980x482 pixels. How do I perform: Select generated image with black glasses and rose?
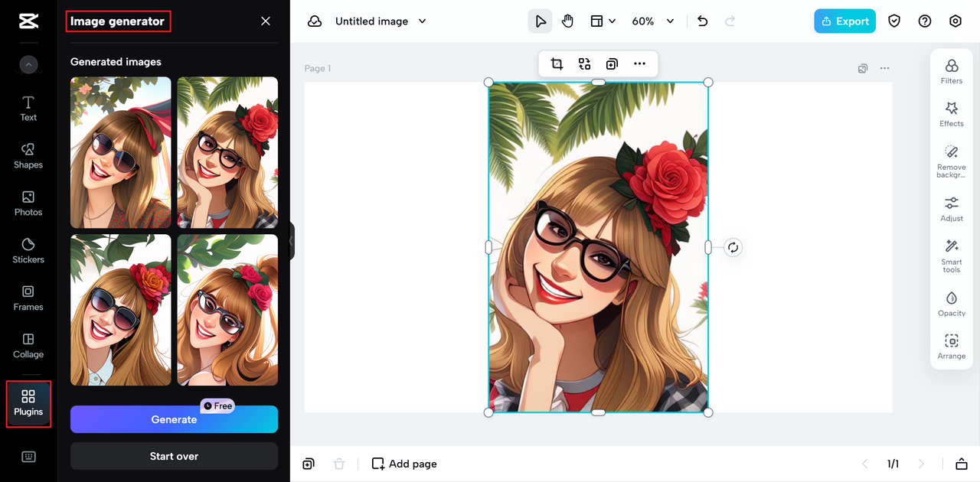click(227, 152)
